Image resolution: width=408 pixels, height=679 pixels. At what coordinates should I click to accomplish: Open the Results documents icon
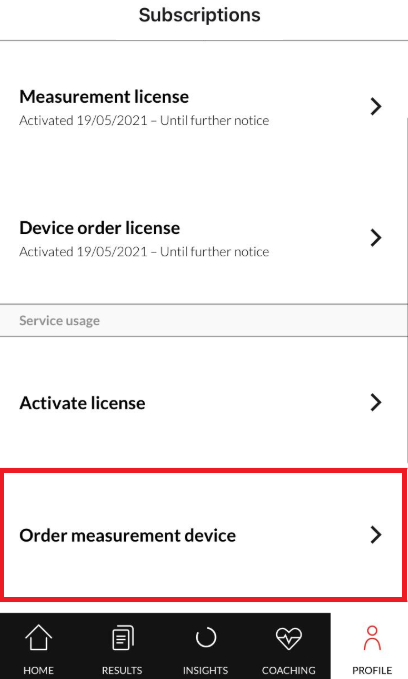[x=123, y=638]
